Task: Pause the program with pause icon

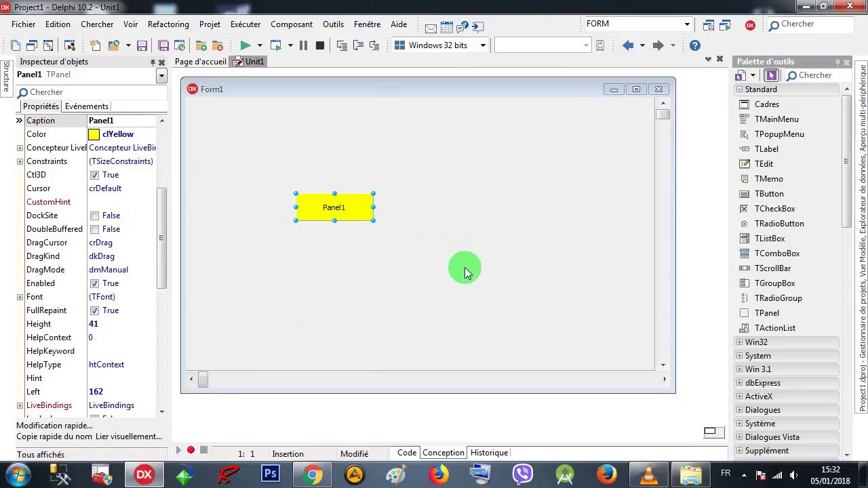Action: point(303,45)
